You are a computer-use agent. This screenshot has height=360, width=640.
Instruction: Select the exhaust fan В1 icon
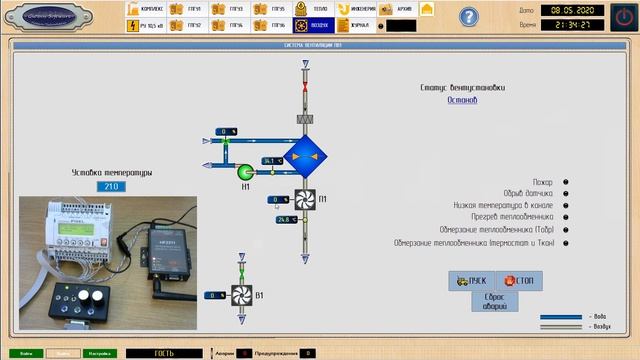[x=242, y=296]
